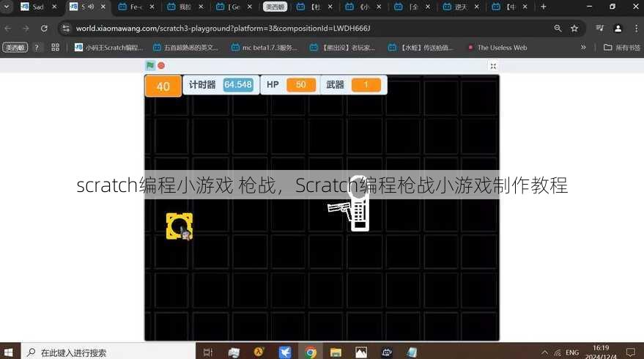
Task: Open Photos app in taskbar
Action: tap(361, 352)
